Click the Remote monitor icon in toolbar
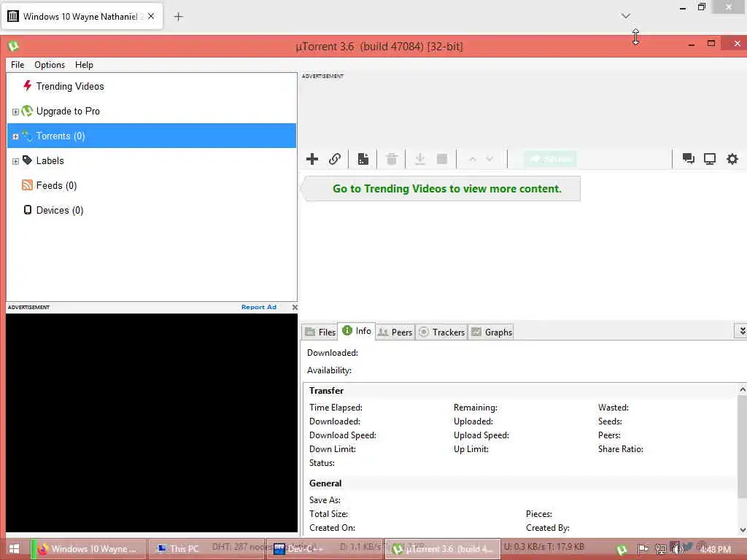 pyautogui.click(x=710, y=158)
